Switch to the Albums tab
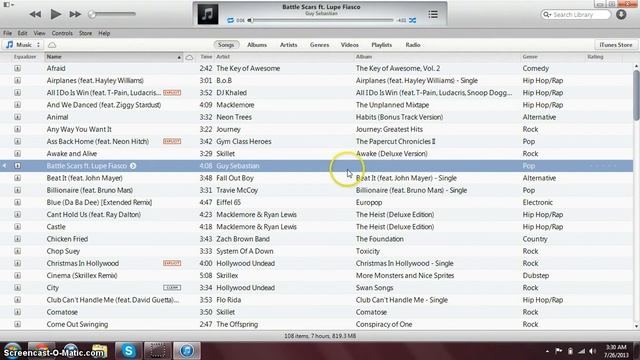640x360 pixels. pos(257,45)
